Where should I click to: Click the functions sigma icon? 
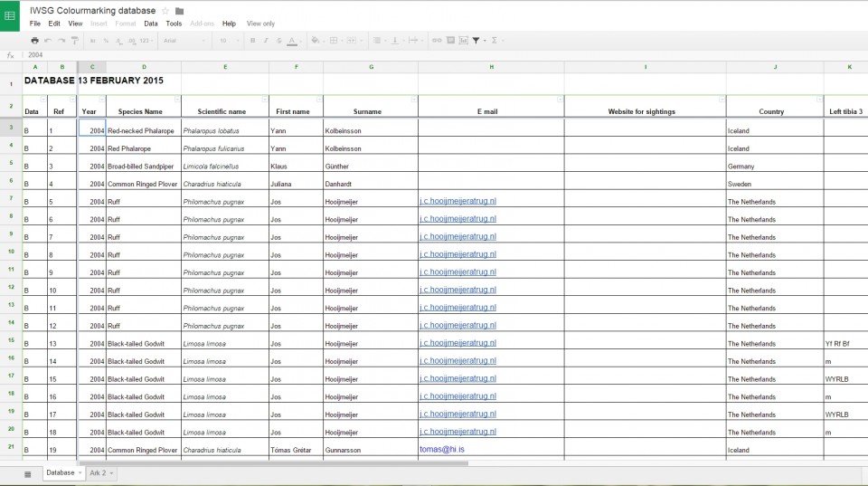[494, 41]
